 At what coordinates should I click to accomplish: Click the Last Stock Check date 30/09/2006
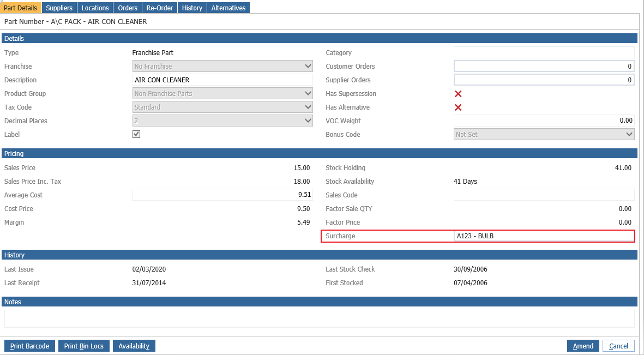coord(470,269)
